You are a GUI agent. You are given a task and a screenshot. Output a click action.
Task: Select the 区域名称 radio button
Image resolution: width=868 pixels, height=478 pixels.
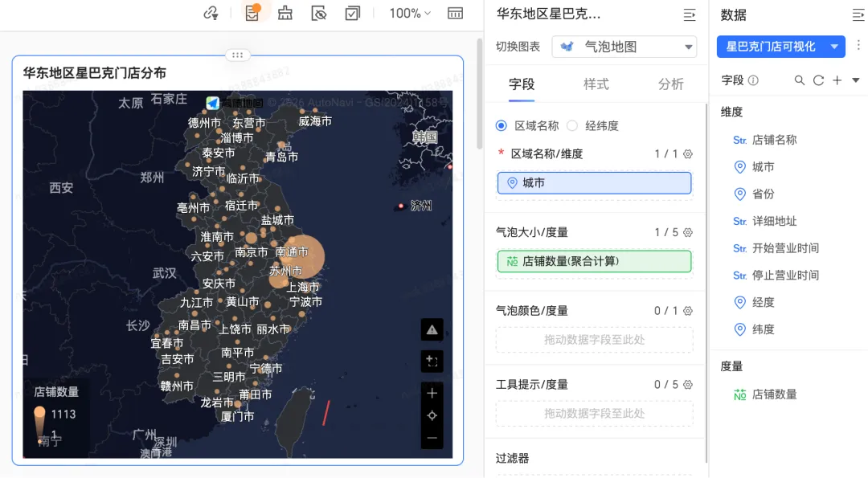502,125
